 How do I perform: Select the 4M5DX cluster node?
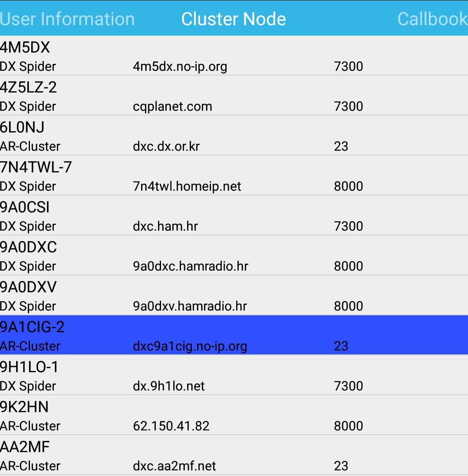[x=174, y=56]
